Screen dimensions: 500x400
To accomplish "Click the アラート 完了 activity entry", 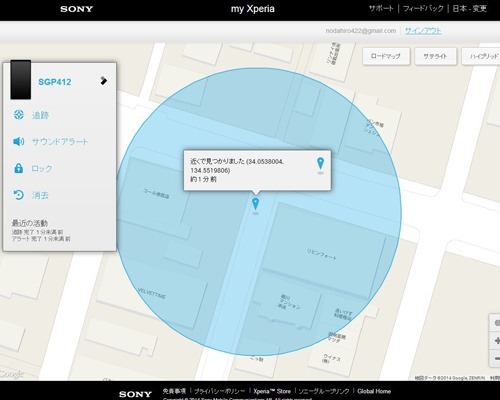I will [41, 239].
